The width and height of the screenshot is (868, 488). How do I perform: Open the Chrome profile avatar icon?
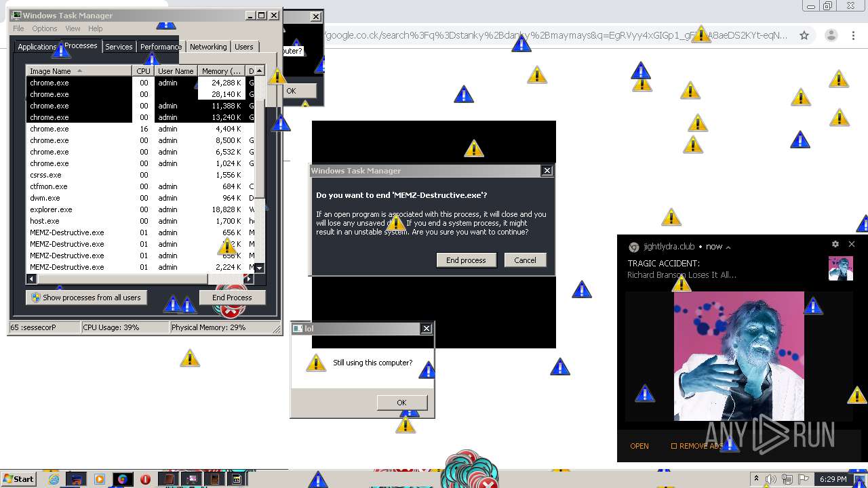(x=832, y=35)
